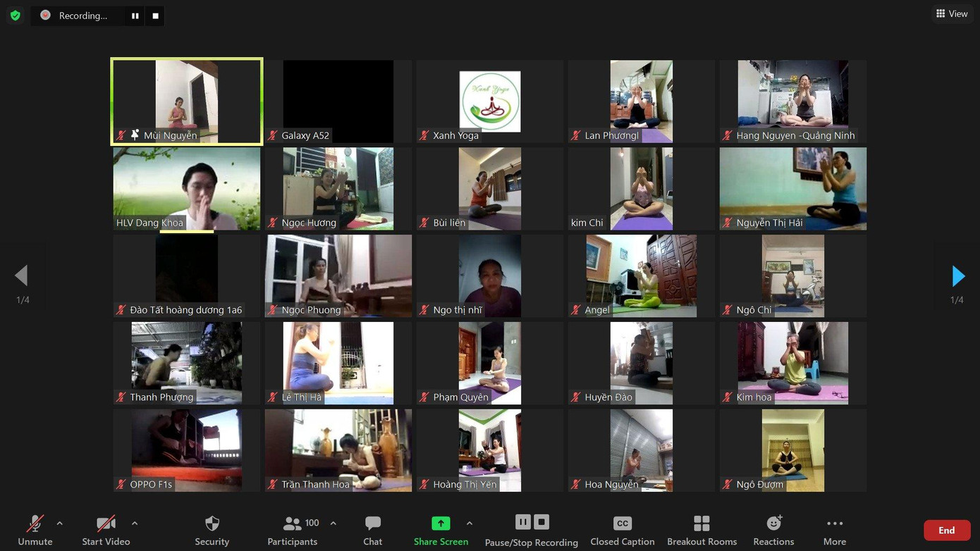Expand the audio options chevron next to Unmute

[x=59, y=523]
